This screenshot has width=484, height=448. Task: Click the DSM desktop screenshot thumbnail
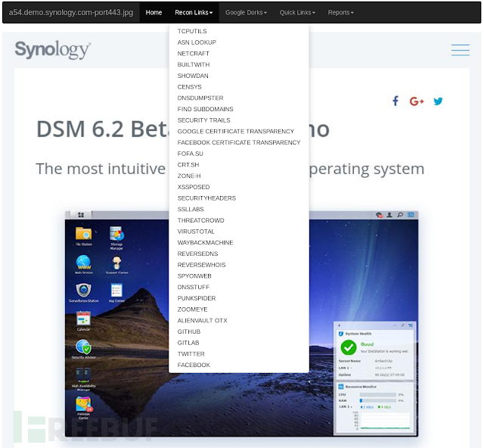[x=241, y=323]
